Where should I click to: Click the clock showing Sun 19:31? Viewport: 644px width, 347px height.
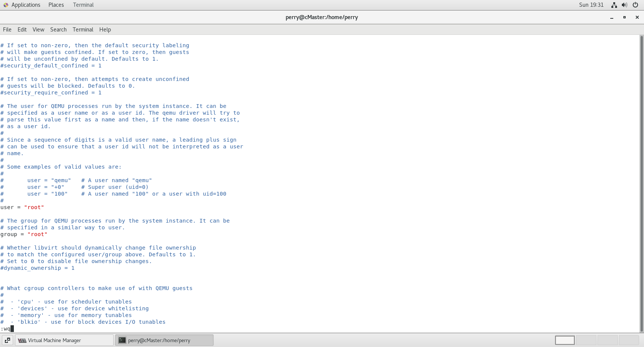pos(591,5)
